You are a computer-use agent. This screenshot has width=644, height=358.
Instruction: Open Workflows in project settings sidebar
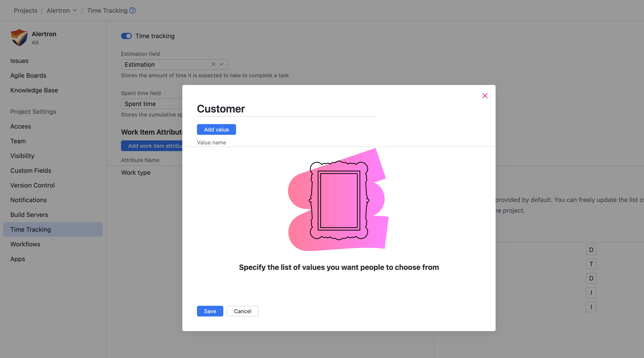(x=25, y=244)
